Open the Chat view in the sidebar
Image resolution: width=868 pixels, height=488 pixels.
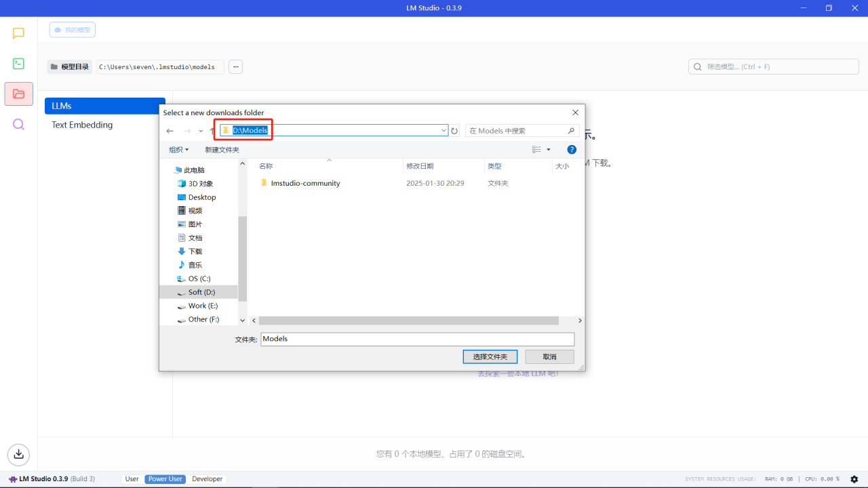coord(18,33)
